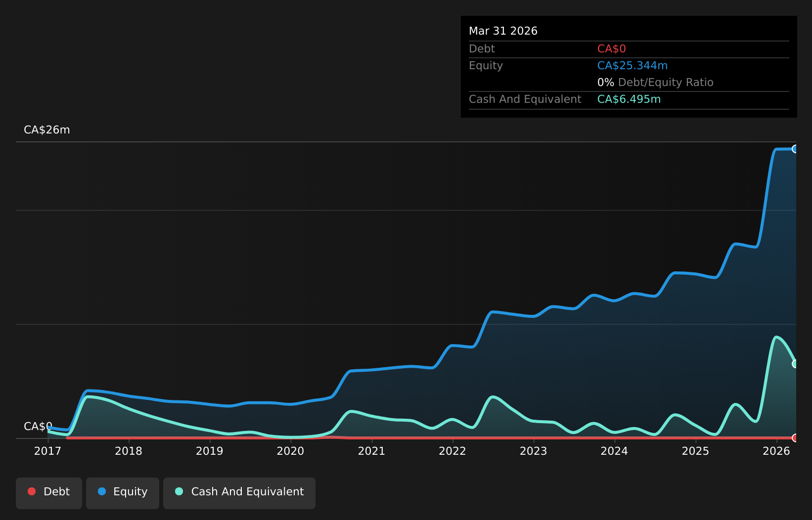The width and height of the screenshot is (812, 520).
Task: Toggle the Equity series in the legend
Action: [123, 493]
